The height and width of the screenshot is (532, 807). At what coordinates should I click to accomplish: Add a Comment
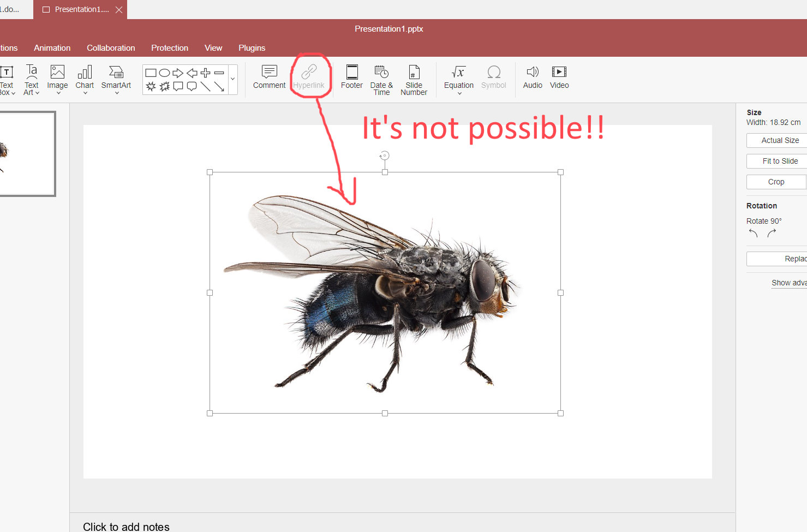point(269,76)
